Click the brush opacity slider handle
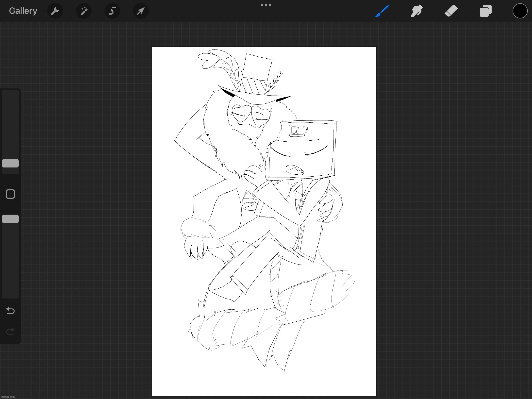The height and width of the screenshot is (399, 532). tap(10, 219)
